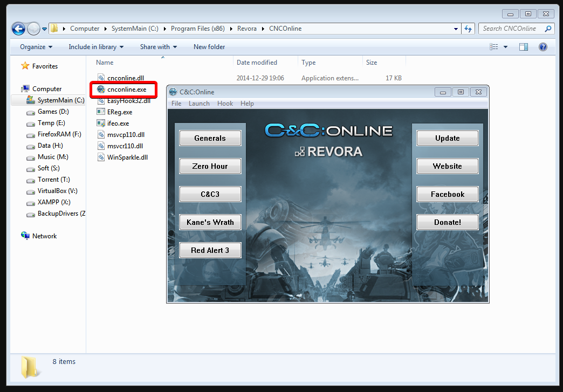Open the view options dropdown arrow
Screen dimensions: 563x392
click(x=505, y=47)
